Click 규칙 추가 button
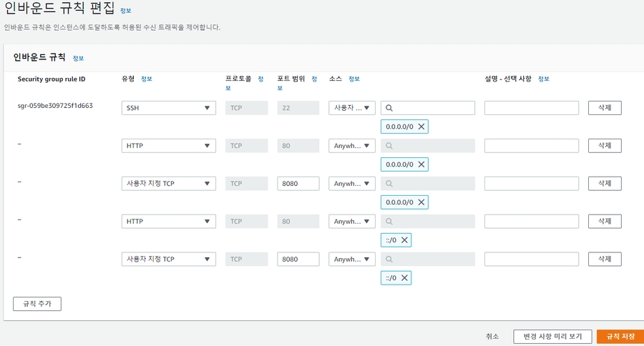Image resolution: width=644 pixels, height=346 pixels. (37, 304)
